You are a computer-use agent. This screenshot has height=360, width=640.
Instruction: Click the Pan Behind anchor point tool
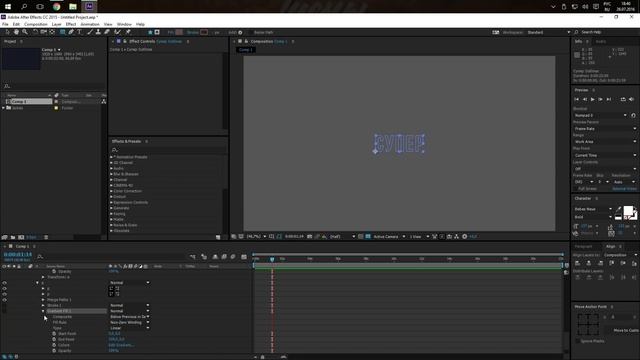coord(52,32)
